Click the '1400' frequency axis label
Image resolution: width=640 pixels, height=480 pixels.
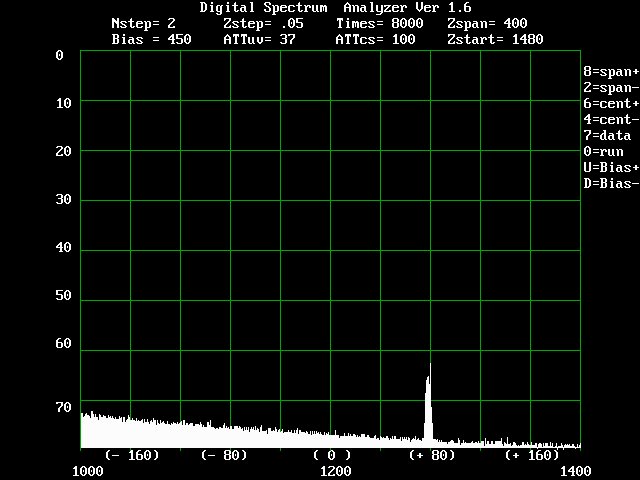pyautogui.click(x=576, y=471)
